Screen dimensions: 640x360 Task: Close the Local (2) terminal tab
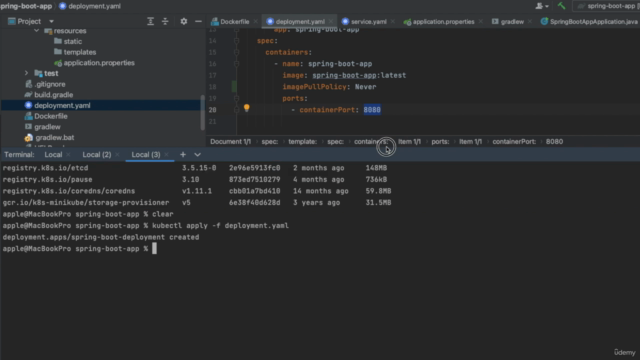(x=118, y=155)
